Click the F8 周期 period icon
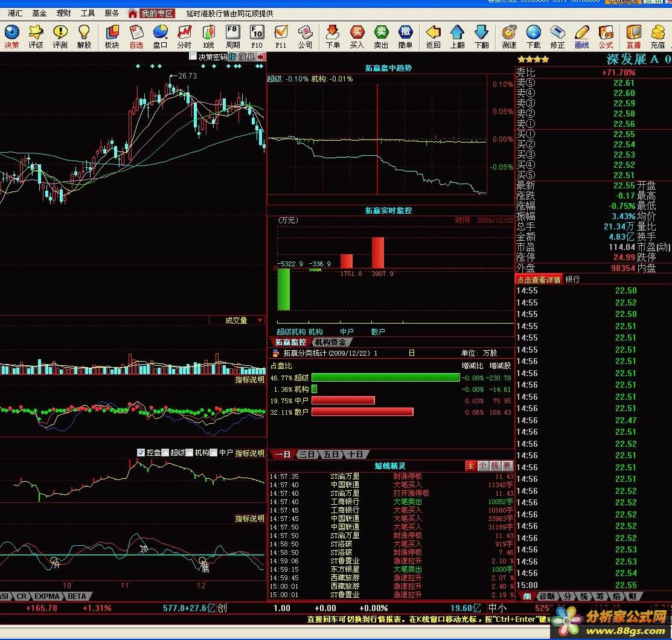Image resolution: width=672 pixels, height=640 pixels. click(232, 36)
